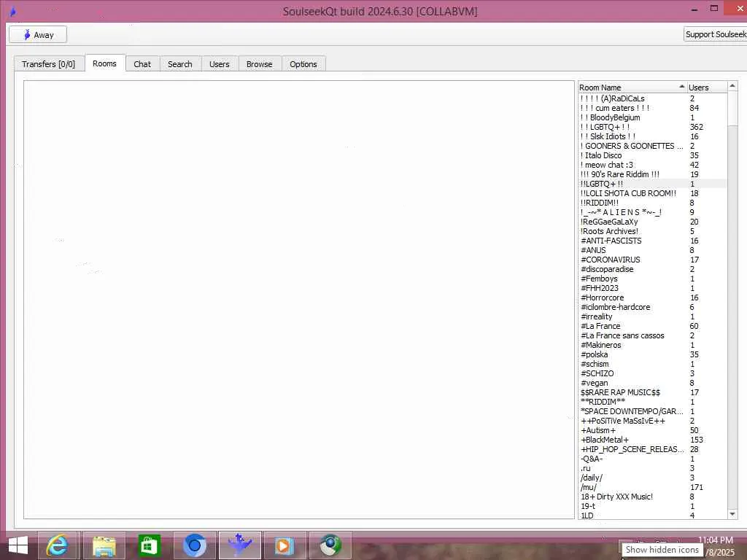Viewport: 747px width, 560px height.
Task: Select room '$$RARE RAP MUSIC$$'
Action: click(652, 392)
